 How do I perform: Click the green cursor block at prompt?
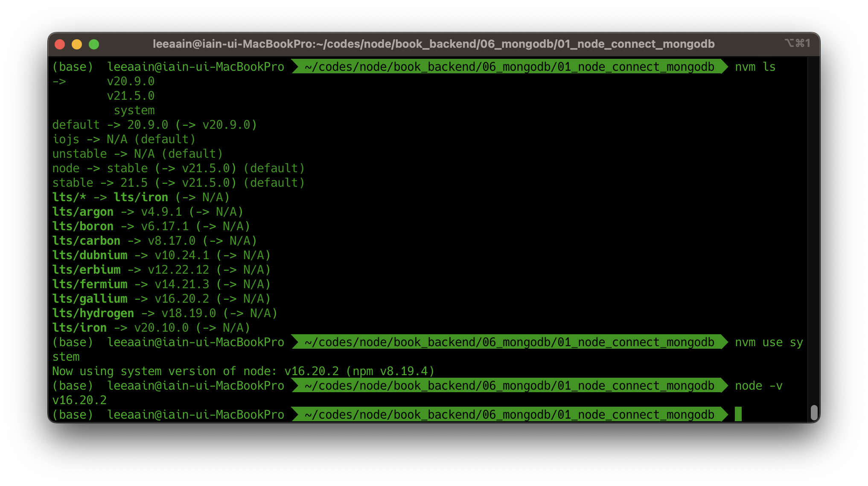[738, 414]
